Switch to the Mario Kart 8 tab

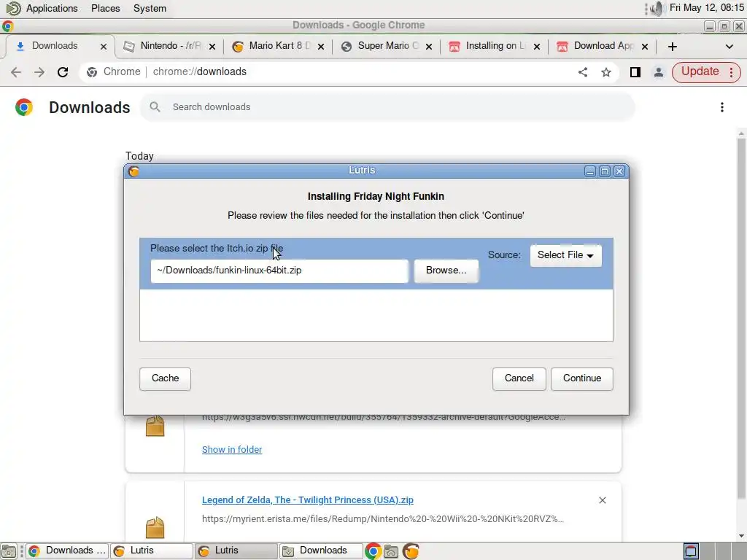click(x=279, y=46)
